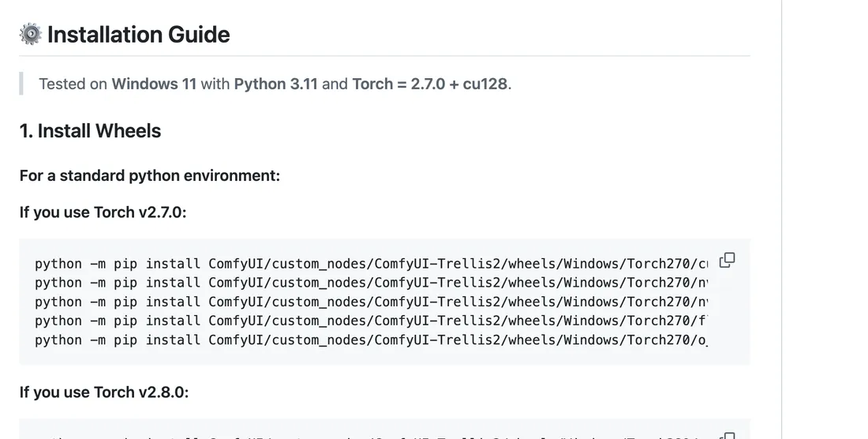This screenshot has width=868, height=439.
Task: Click the pip command line ending in Torch270/o_
Action: (x=371, y=340)
